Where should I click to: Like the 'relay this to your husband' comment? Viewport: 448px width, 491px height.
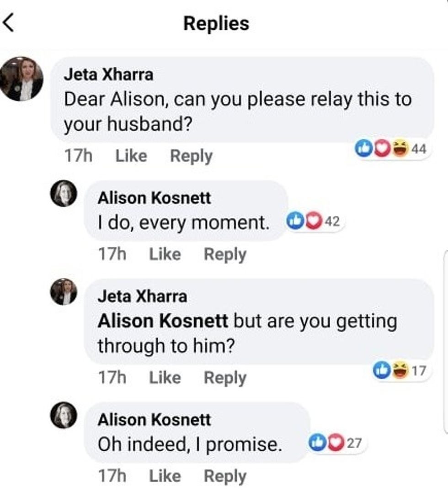(131, 156)
